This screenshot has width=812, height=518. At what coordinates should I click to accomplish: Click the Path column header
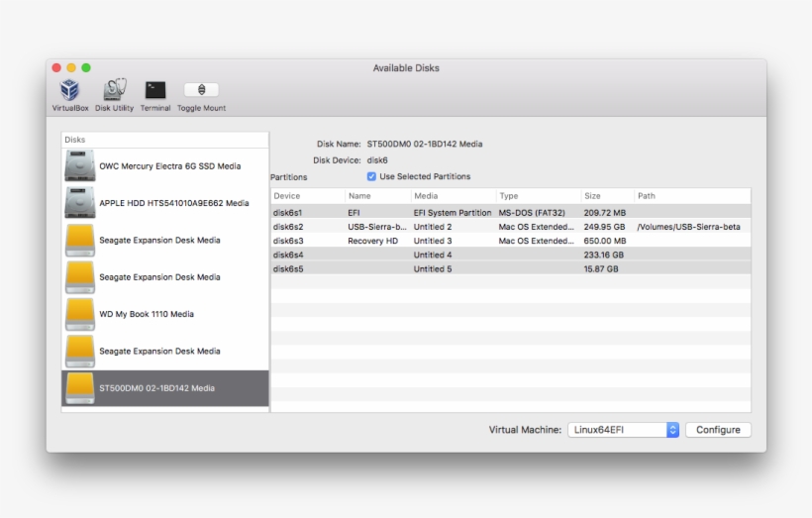coord(692,196)
